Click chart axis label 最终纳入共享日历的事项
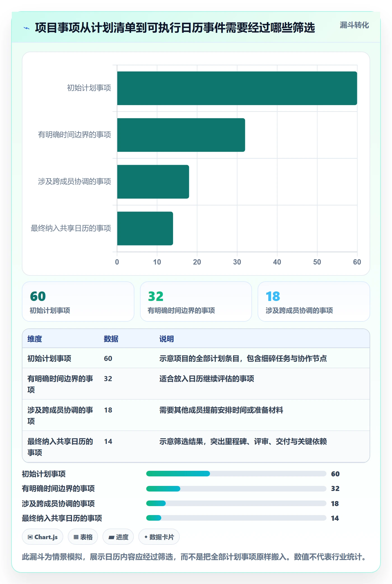Screen dimensions: 392x584 pyautogui.click(x=71, y=228)
